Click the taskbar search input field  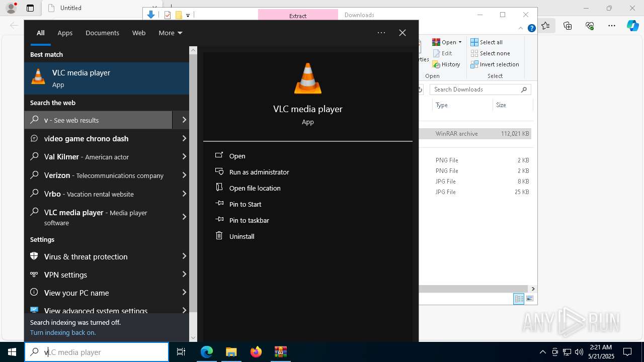(97, 352)
